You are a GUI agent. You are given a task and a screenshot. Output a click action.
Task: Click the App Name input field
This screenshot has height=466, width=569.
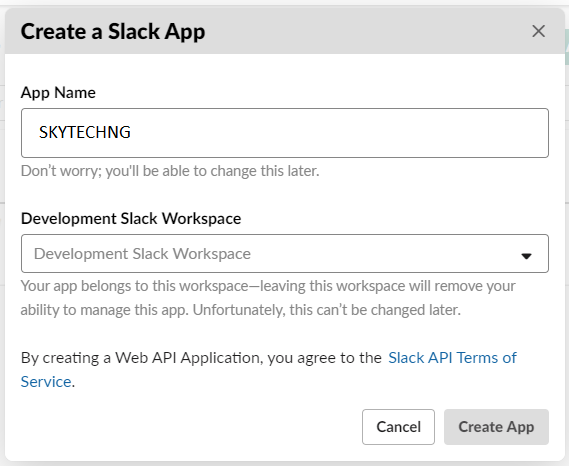tap(285, 133)
